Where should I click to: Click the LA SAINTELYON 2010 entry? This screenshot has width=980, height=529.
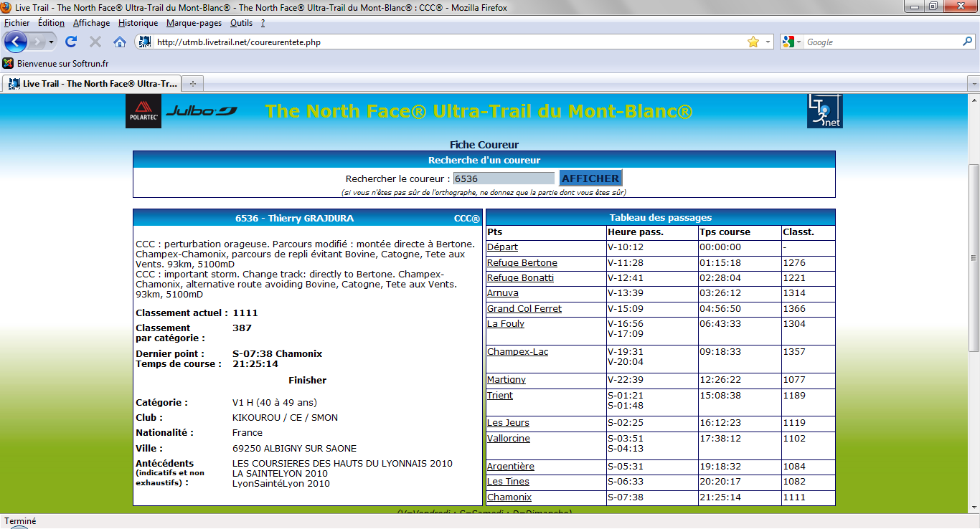pyautogui.click(x=280, y=474)
